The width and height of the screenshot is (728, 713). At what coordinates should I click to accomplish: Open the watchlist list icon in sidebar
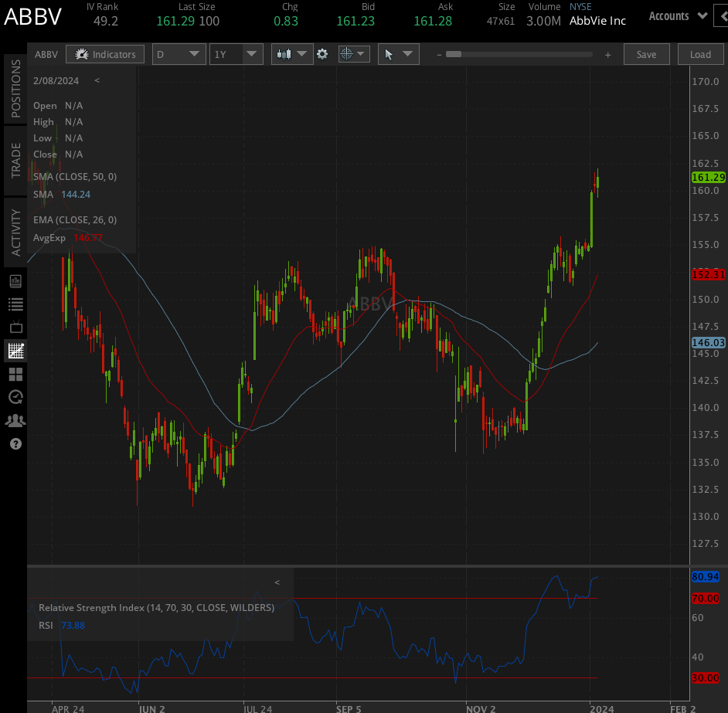tap(15, 304)
